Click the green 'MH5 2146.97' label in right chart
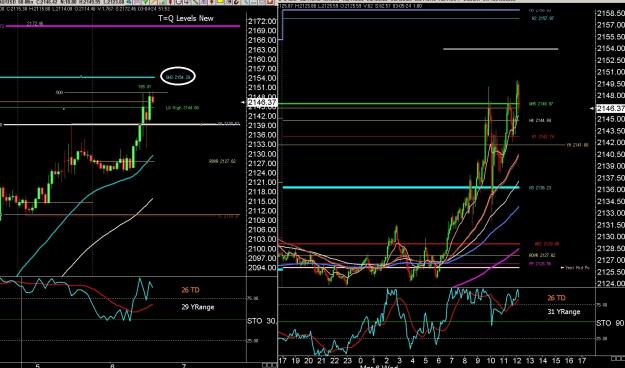This screenshot has width=625, height=368. click(x=540, y=104)
